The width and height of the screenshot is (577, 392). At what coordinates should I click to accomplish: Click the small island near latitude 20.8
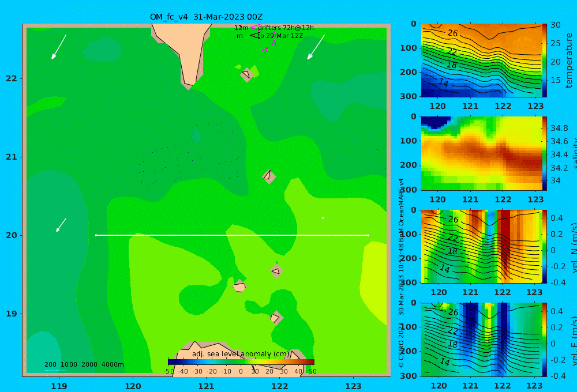tap(269, 176)
